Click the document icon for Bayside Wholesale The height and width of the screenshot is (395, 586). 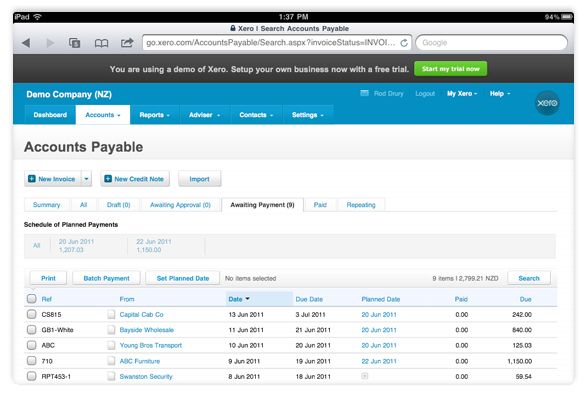pos(111,330)
